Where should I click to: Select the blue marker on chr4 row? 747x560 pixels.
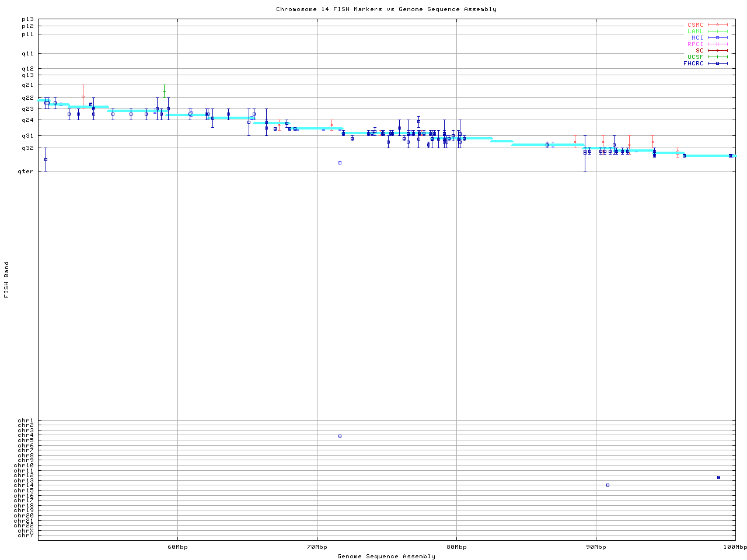[x=340, y=436]
